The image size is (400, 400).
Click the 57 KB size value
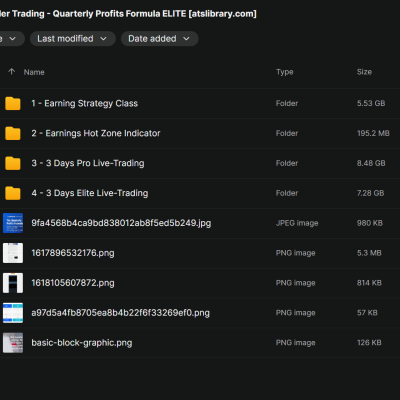[367, 313]
